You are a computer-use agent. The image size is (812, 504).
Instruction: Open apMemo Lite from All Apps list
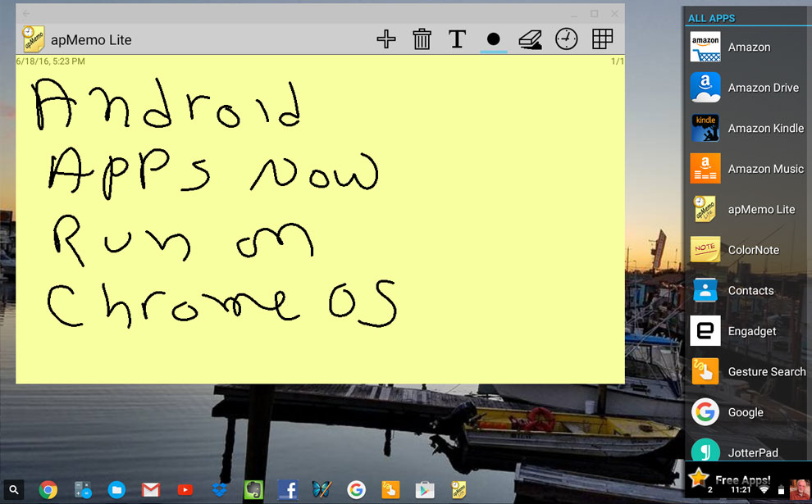point(748,209)
